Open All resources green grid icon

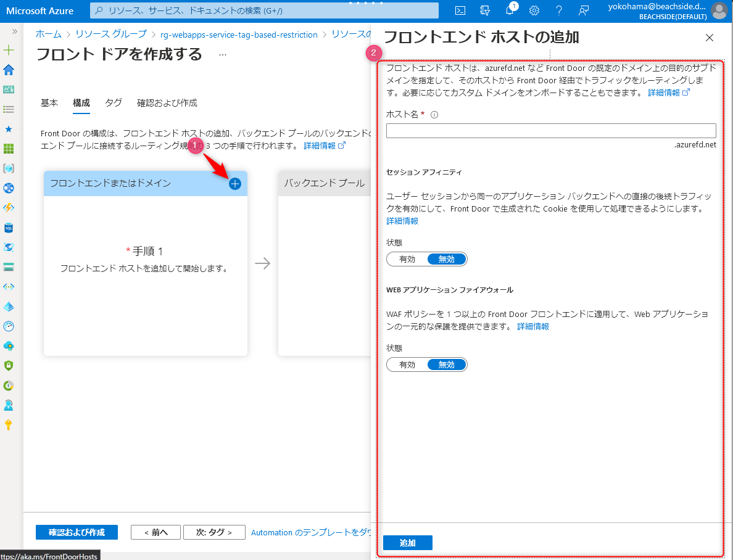point(9,149)
